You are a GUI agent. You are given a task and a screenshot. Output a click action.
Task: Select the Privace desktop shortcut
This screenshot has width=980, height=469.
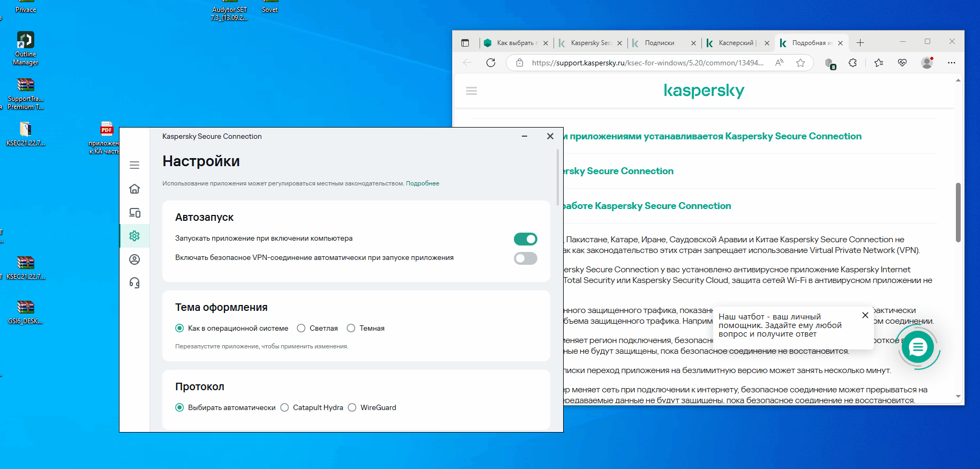[26, 6]
